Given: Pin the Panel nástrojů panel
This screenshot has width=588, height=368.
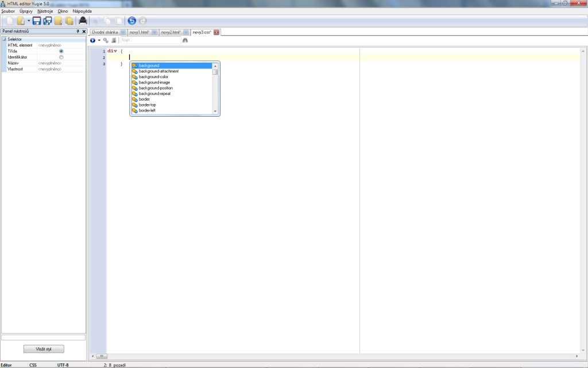Looking at the screenshot, I should pyautogui.click(x=78, y=32).
